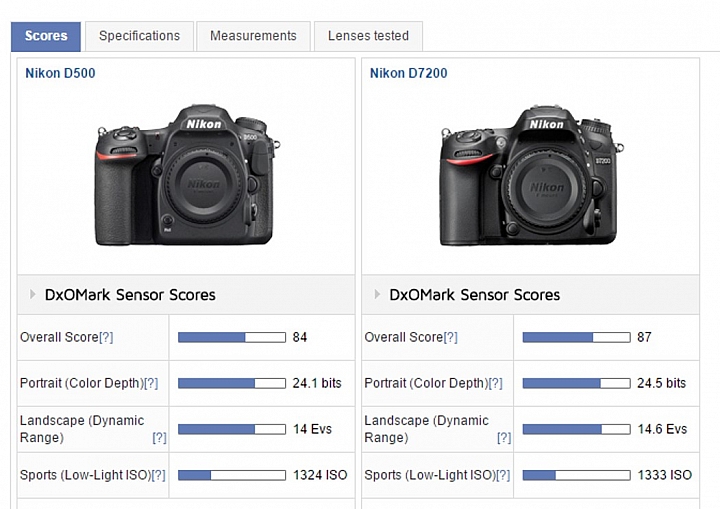Click the Nikon D7200 camera image
Image resolution: width=720 pixels, height=509 pixels.
(532, 175)
